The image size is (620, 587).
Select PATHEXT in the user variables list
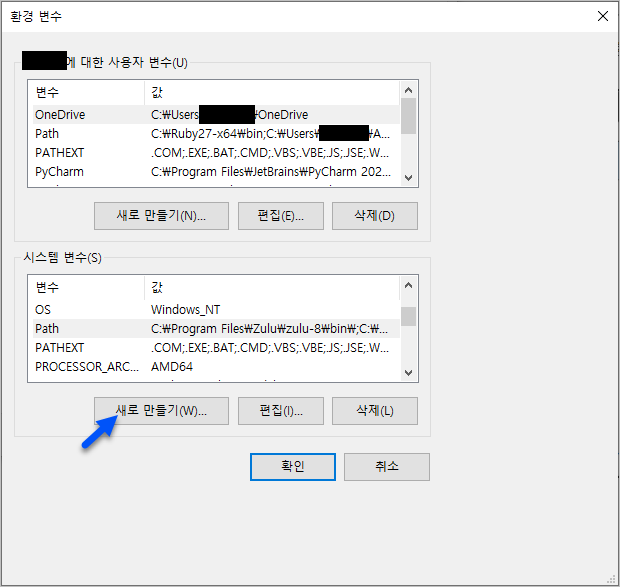click(x=216, y=153)
